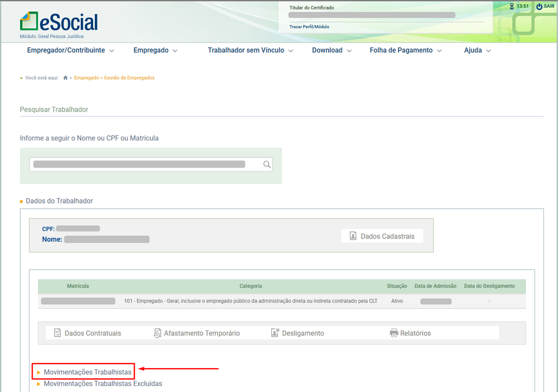Open the Download menu

(x=331, y=50)
